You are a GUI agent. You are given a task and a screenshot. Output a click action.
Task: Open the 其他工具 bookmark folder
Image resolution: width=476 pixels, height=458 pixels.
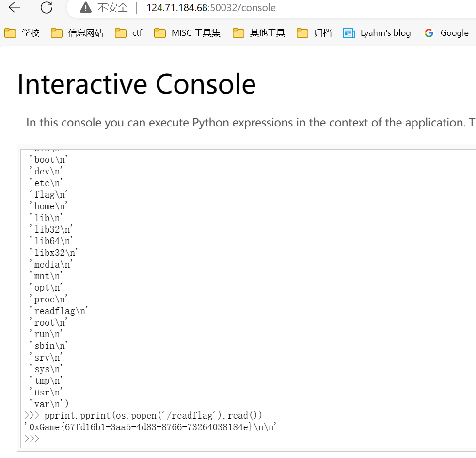click(x=259, y=33)
